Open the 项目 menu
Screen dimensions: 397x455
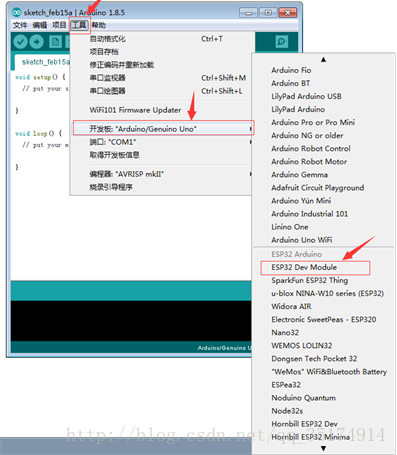[x=59, y=25]
